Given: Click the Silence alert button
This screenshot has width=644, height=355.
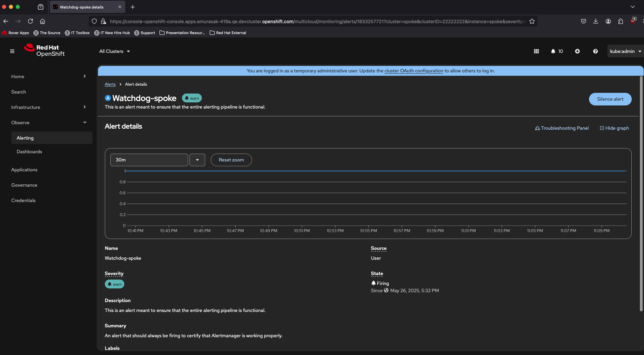Looking at the screenshot, I should [x=610, y=99].
